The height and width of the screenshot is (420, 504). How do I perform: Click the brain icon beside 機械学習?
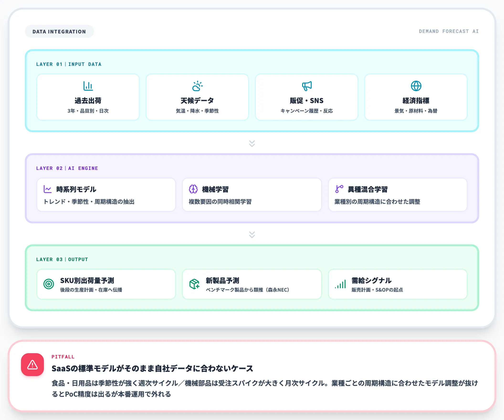pyautogui.click(x=193, y=189)
